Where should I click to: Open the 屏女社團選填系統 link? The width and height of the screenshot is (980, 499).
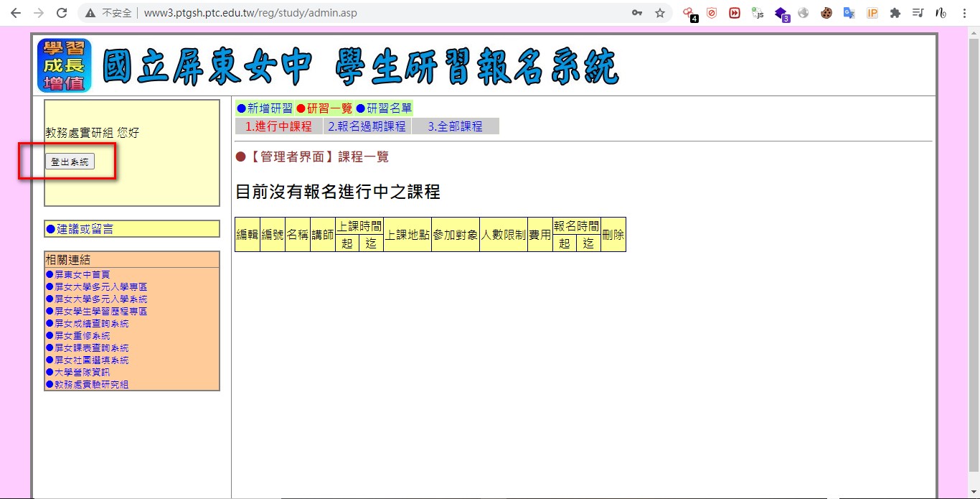coord(87,360)
